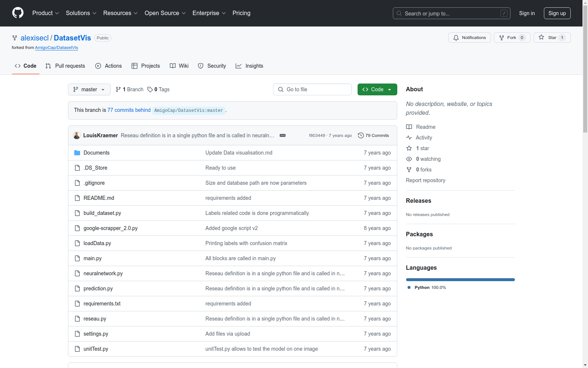Click the Sign in link

click(527, 13)
